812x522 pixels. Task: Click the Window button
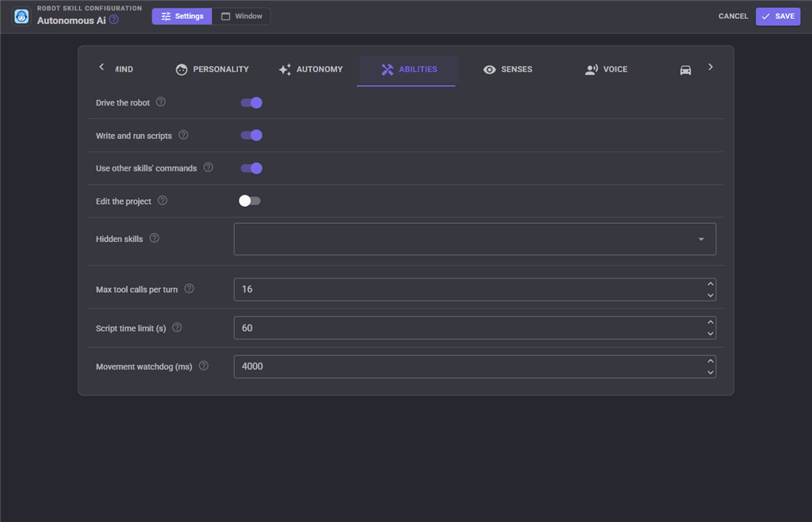point(241,16)
